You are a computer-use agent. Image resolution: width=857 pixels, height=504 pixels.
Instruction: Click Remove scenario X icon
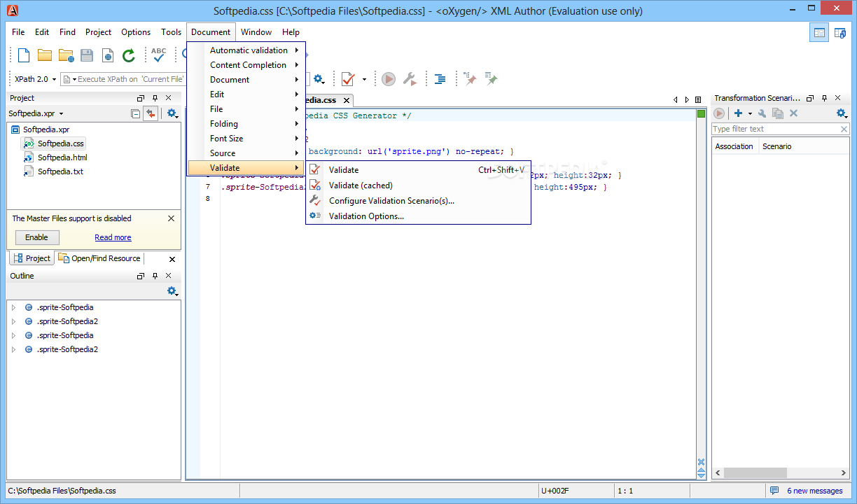(x=793, y=113)
